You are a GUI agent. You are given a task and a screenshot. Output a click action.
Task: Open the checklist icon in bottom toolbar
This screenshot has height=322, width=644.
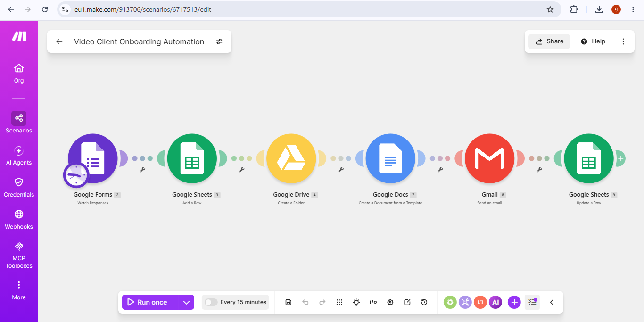point(532,302)
